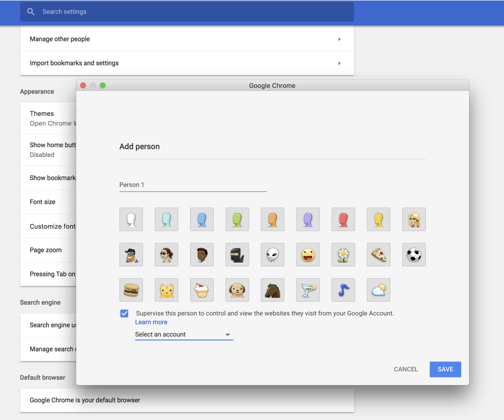Choose the blue silhouette avatar

coord(202,219)
